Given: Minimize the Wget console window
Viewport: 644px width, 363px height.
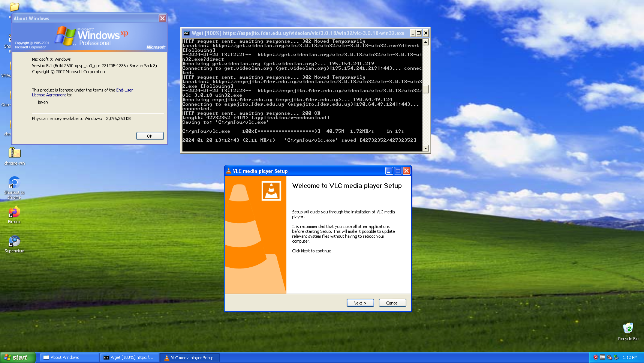Looking at the screenshot, I should coord(413,33).
